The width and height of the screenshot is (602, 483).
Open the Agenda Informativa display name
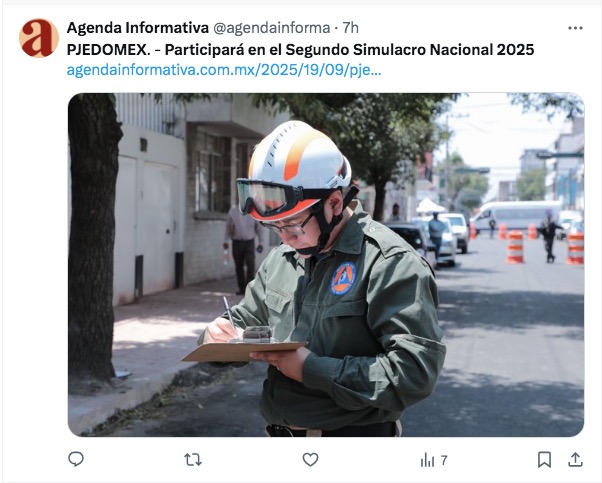click(137, 28)
